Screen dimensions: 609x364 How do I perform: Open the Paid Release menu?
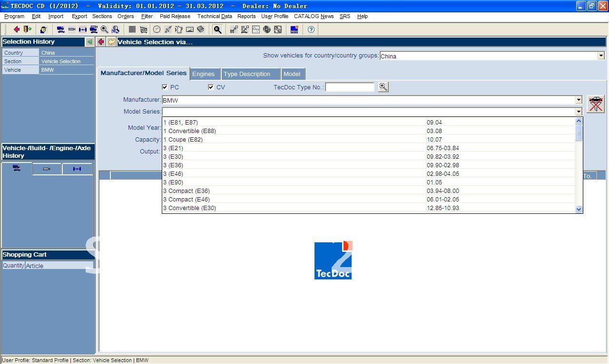pos(175,16)
